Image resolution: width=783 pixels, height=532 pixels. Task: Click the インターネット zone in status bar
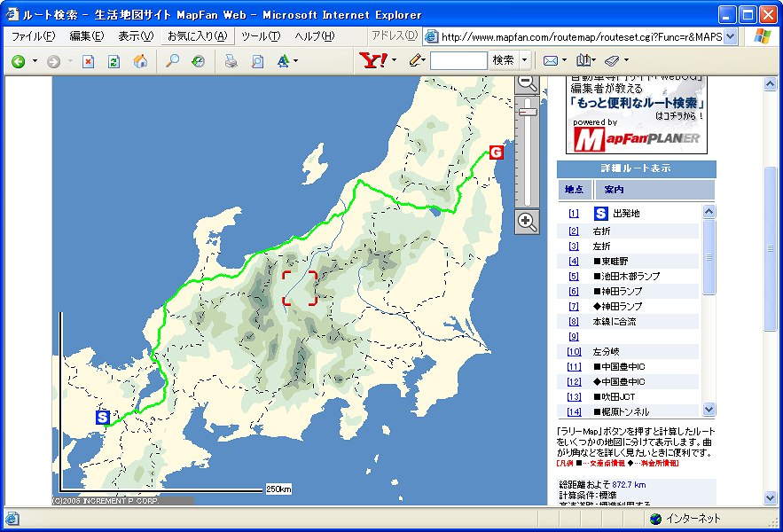pos(685,519)
